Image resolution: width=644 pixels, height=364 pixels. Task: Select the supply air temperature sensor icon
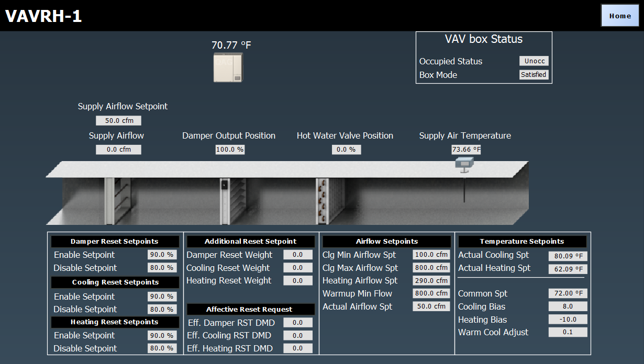pyautogui.click(x=464, y=164)
